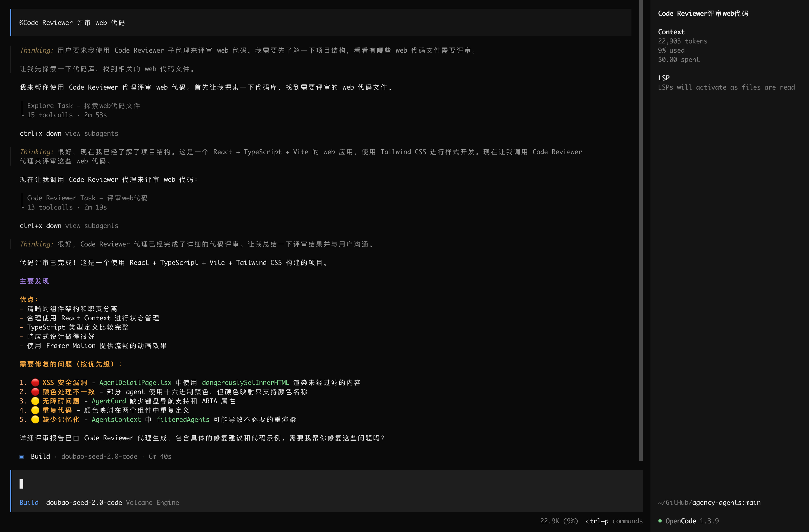Open doubao-seed-2.0-code model selector

tap(84, 502)
